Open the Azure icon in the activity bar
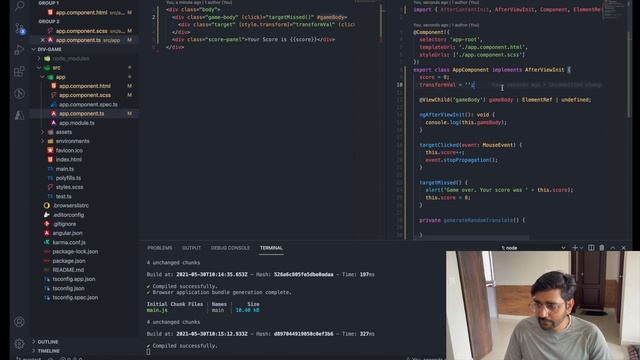The width and height of the screenshot is (640, 360). coord(19,116)
